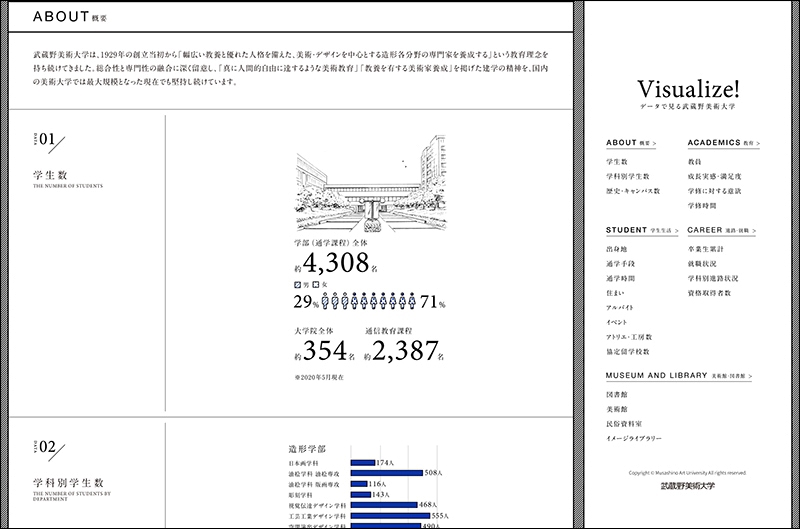The image size is (800, 529).
Task: Click the 29% male percentage
Action: 306,302
